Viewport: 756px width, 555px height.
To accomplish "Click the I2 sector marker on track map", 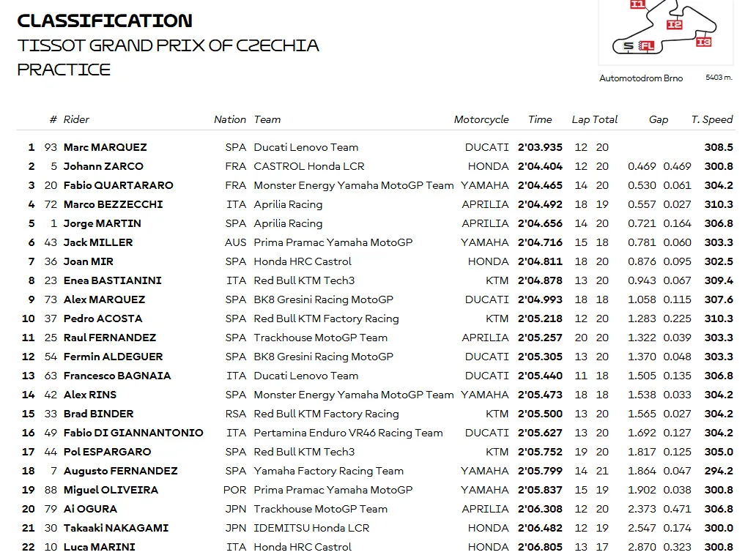I will pyautogui.click(x=675, y=25).
